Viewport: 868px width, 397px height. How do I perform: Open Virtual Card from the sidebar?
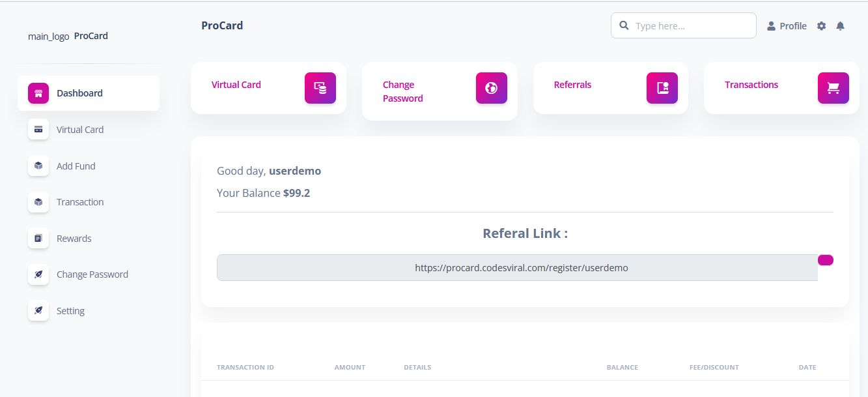point(79,130)
